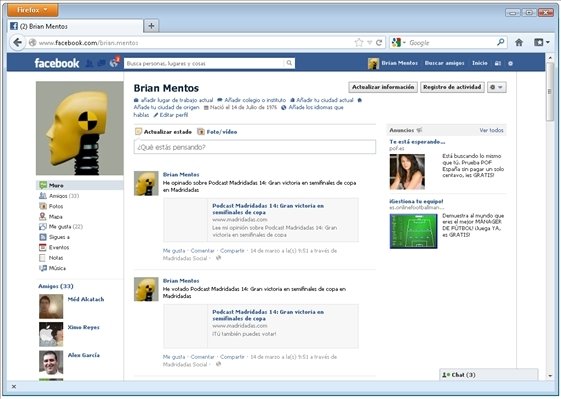Open crash dummy profile picture
The width and height of the screenshot is (561, 399).
coord(79,128)
